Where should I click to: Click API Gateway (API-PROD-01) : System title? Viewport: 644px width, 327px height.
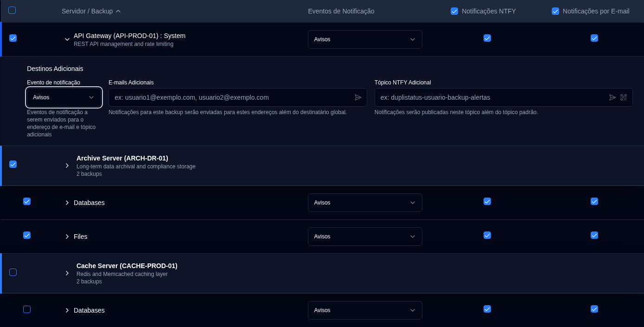pos(129,36)
